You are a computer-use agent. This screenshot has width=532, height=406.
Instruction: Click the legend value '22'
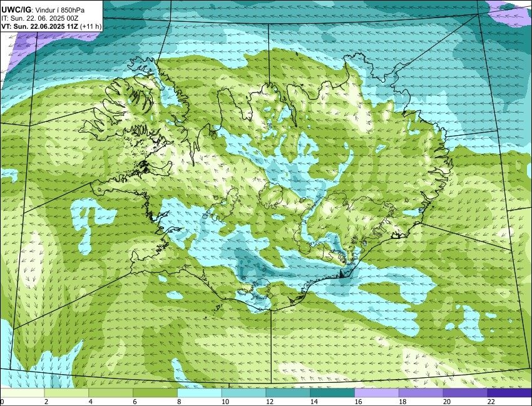click(x=491, y=402)
